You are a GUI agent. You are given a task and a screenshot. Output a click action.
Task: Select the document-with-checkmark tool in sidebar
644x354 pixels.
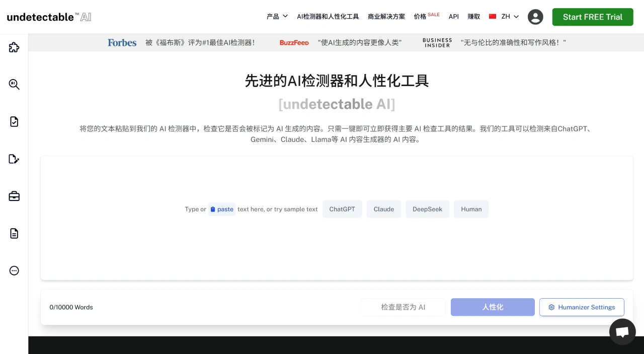(x=14, y=121)
